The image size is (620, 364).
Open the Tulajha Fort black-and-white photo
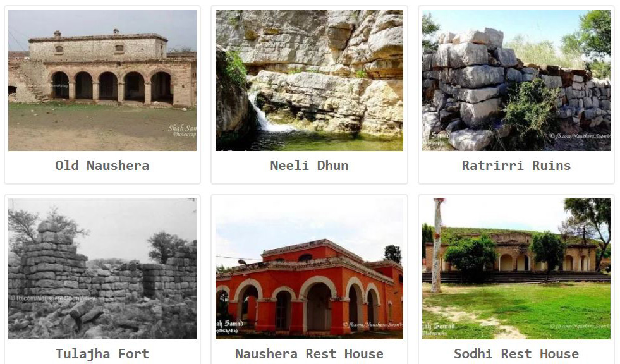click(102, 269)
